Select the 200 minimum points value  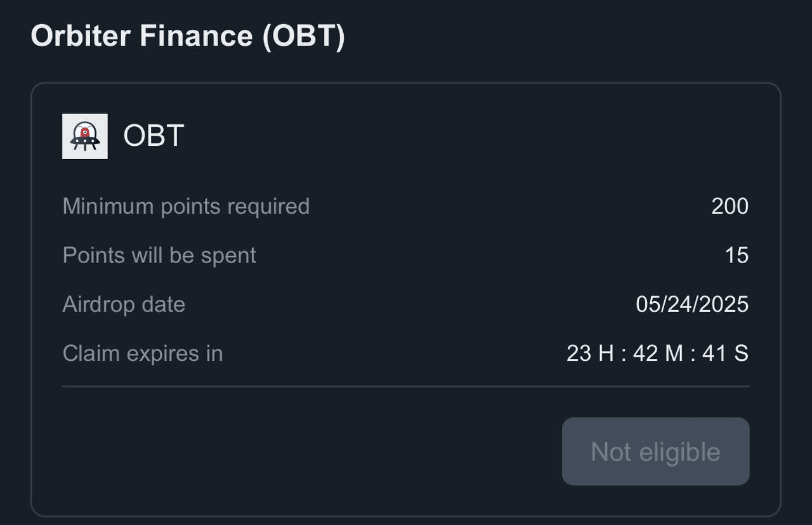point(730,206)
